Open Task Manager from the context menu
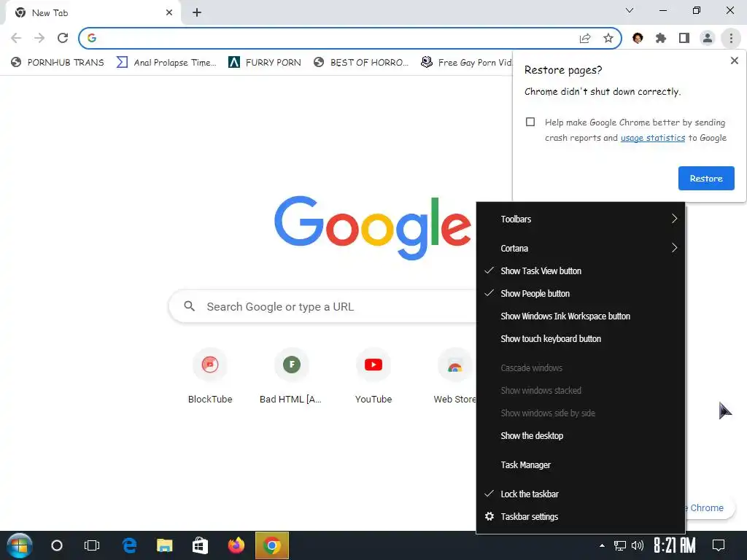 [x=580, y=464]
